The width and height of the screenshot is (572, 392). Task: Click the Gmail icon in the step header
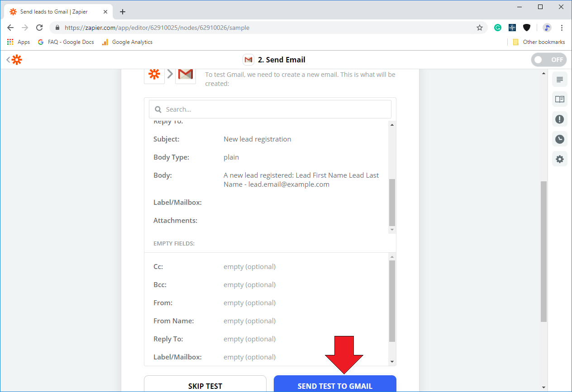248,60
